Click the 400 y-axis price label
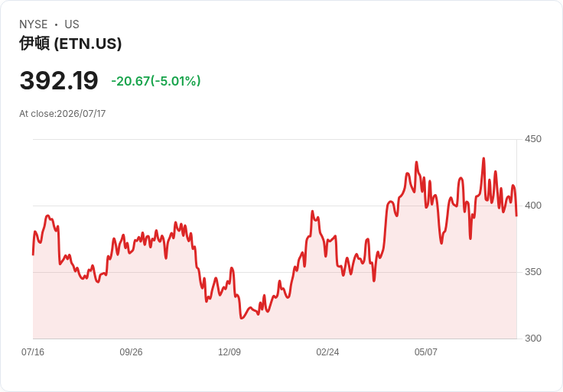The image size is (563, 392). pos(533,206)
